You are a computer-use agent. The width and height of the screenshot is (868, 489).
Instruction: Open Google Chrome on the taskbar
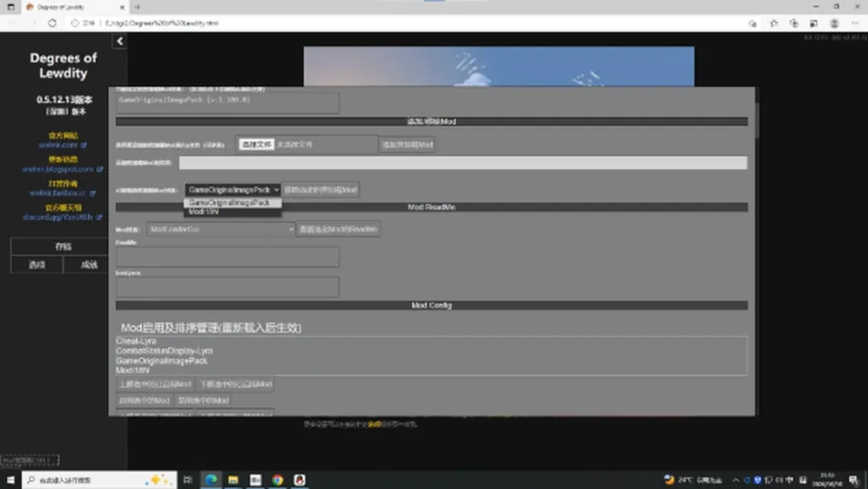click(278, 480)
